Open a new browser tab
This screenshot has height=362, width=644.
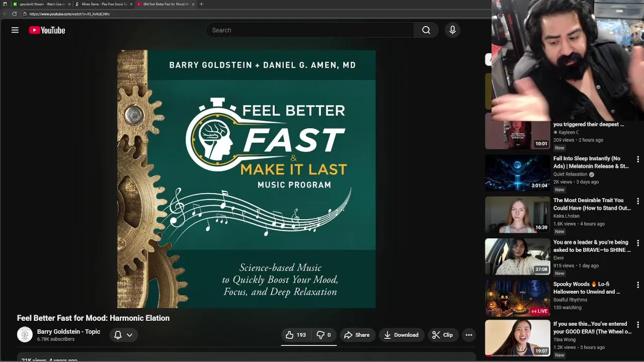click(201, 4)
